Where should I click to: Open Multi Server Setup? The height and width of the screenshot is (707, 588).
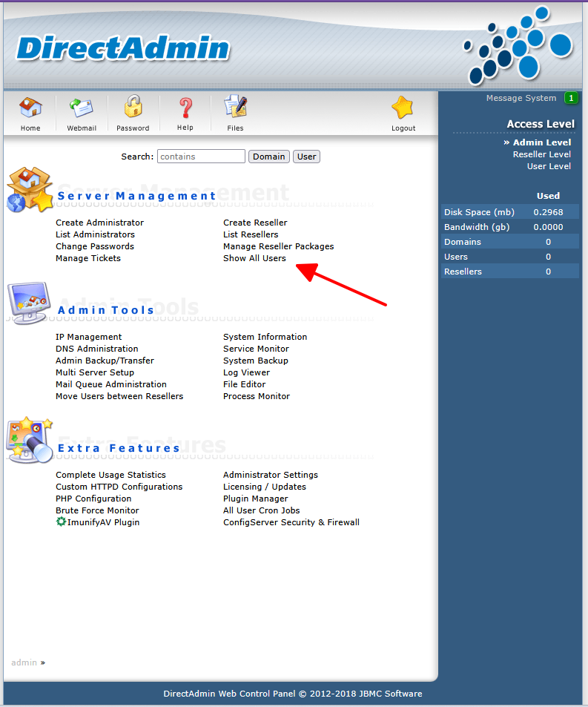click(x=95, y=372)
